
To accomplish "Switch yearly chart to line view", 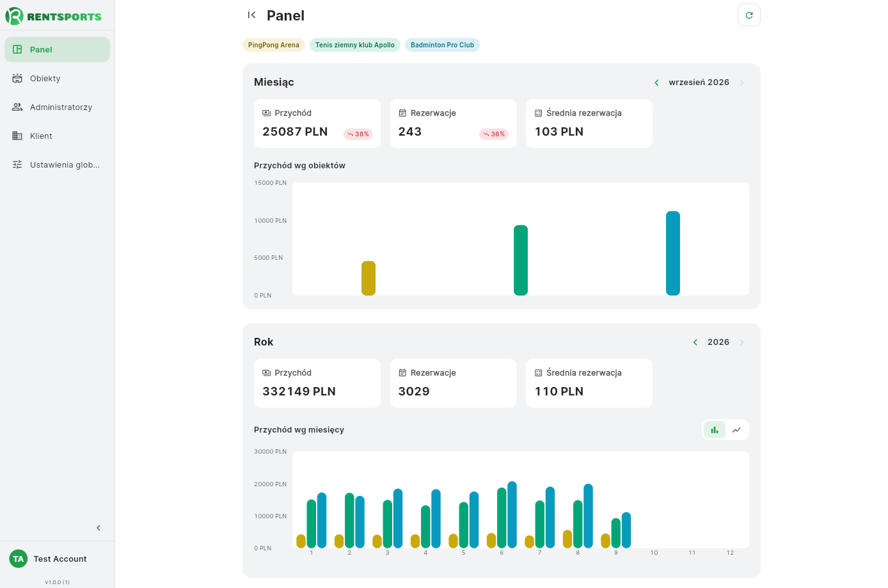I will click(x=737, y=430).
